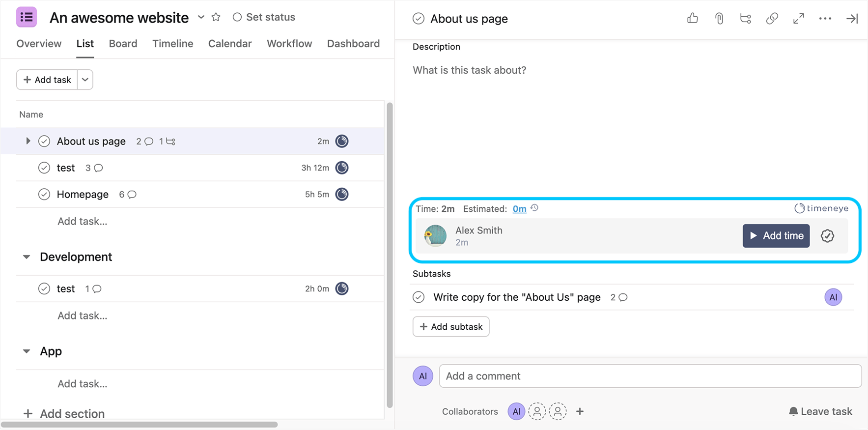Viewport: 868px width, 430px height.
Task: Click Add task in App section
Action: point(82,384)
